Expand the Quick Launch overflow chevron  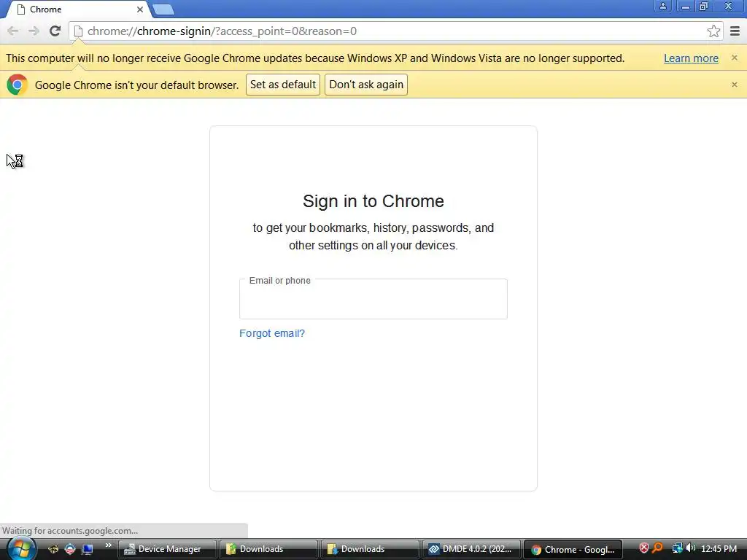pyautogui.click(x=108, y=545)
